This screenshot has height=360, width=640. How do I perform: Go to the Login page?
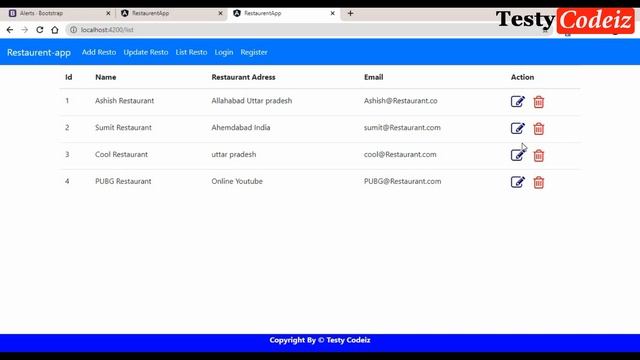pos(224,52)
